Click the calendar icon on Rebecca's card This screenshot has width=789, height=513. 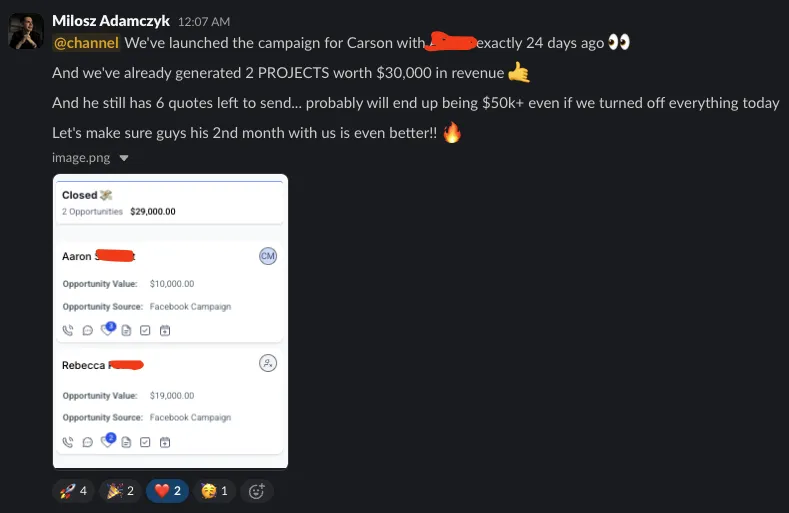tap(165, 443)
